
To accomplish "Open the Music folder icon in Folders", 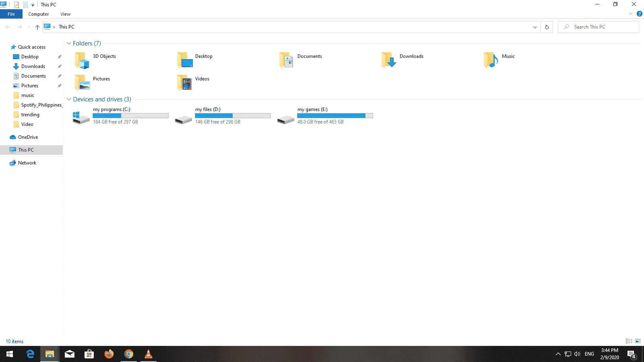I will (x=491, y=60).
